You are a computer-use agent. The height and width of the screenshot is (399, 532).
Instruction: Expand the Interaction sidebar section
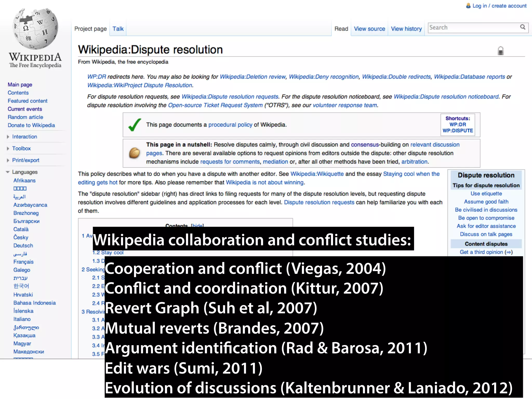click(x=24, y=137)
